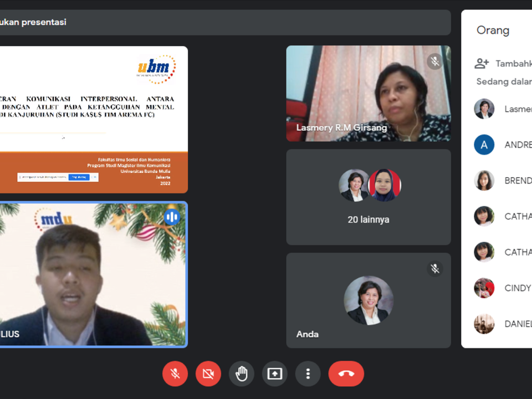This screenshot has width=532, height=399.
Task: Click ANDRE blue letter A avatar
Action: (484, 145)
